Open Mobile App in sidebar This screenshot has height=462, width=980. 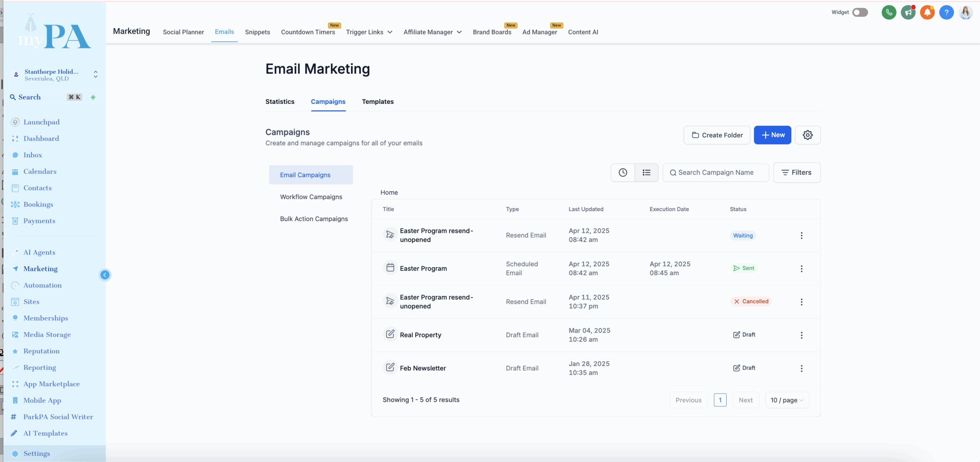(x=42, y=400)
